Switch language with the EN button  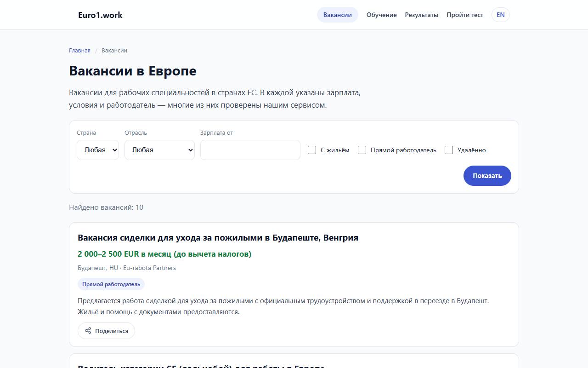(501, 15)
